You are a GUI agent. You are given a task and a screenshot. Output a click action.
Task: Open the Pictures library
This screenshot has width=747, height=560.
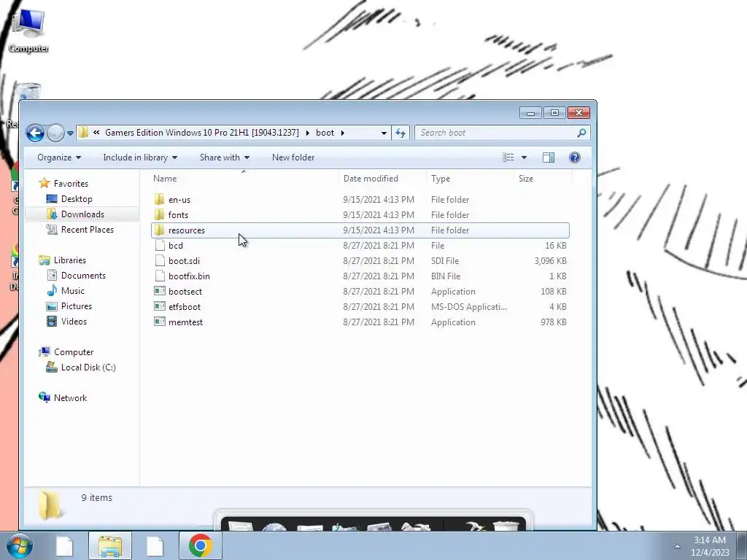[69, 306]
